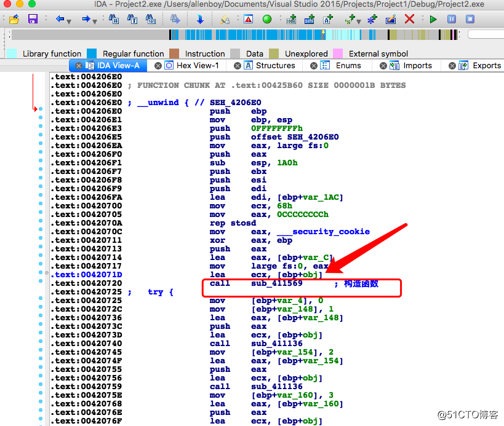Click the External symbol pink legend swatch

point(338,53)
